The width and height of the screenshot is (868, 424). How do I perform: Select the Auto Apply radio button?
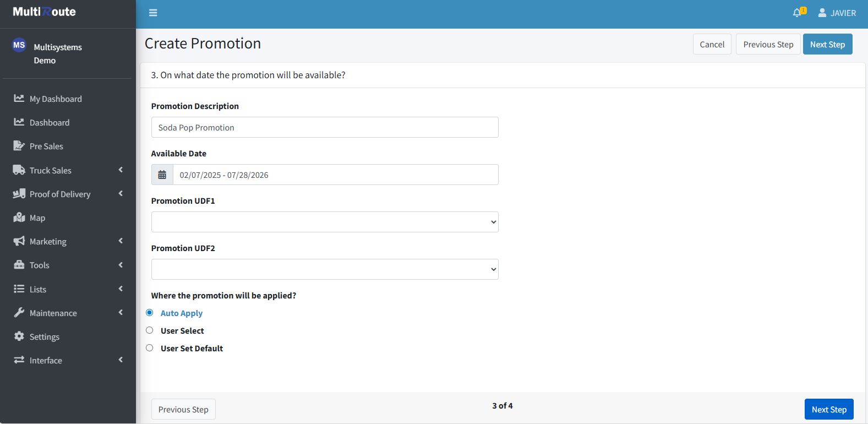[x=150, y=313]
